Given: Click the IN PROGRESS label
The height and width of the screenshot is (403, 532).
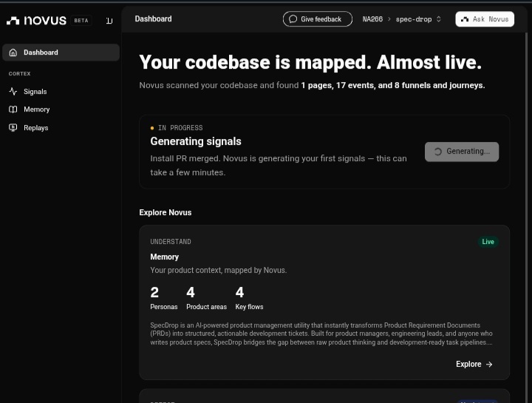Looking at the screenshot, I should 180,128.
